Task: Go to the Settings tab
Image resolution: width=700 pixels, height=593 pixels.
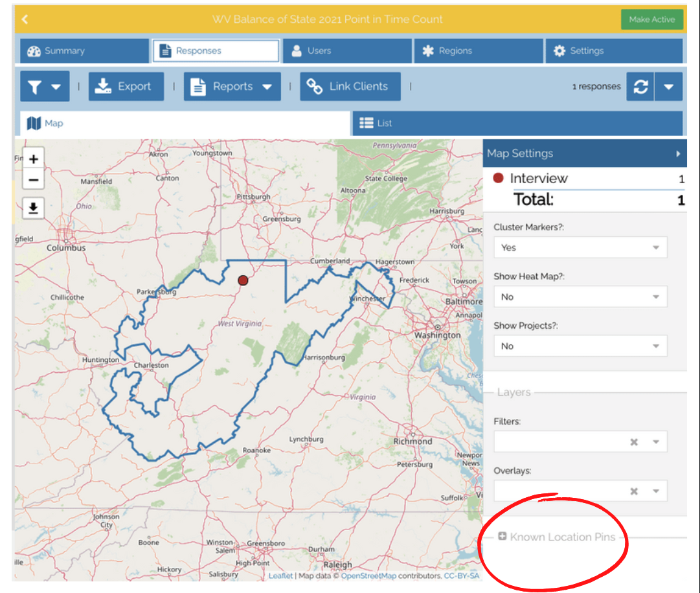Action: [x=613, y=51]
